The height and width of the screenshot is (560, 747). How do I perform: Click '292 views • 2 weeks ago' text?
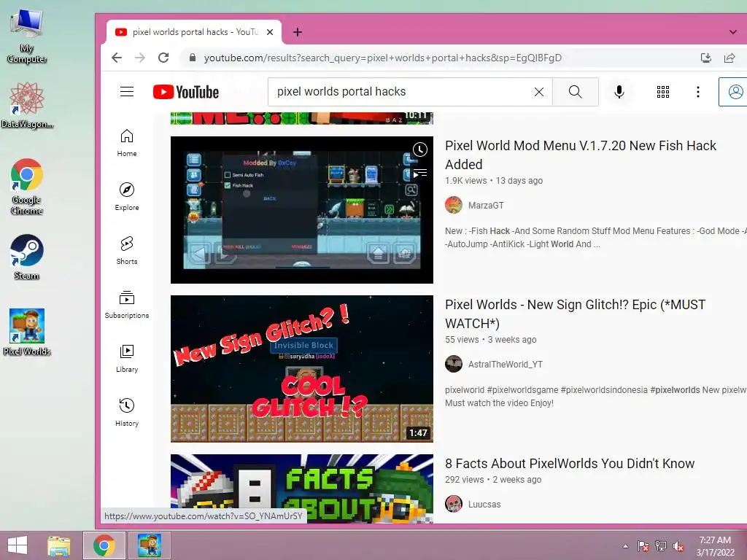(x=493, y=480)
